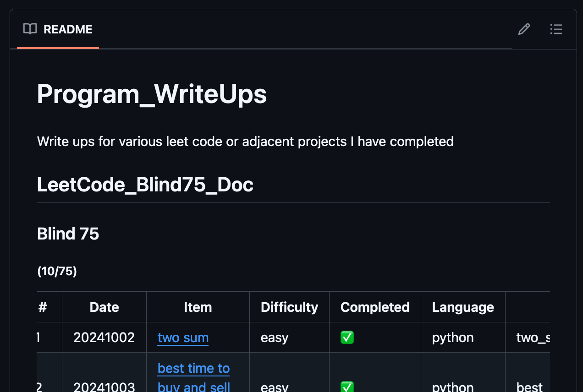583x392 pixels.
Task: Open the 'best time to buy and sell' link
Action: click(194, 378)
